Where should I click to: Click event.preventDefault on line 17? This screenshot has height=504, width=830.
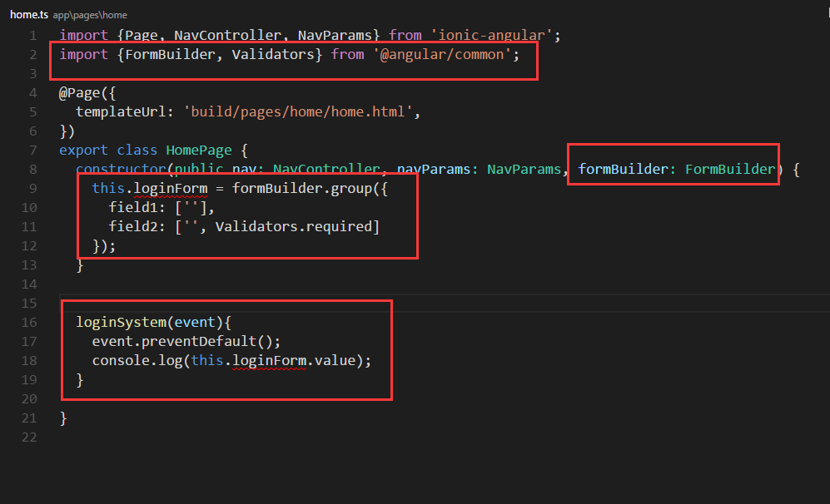(174, 342)
